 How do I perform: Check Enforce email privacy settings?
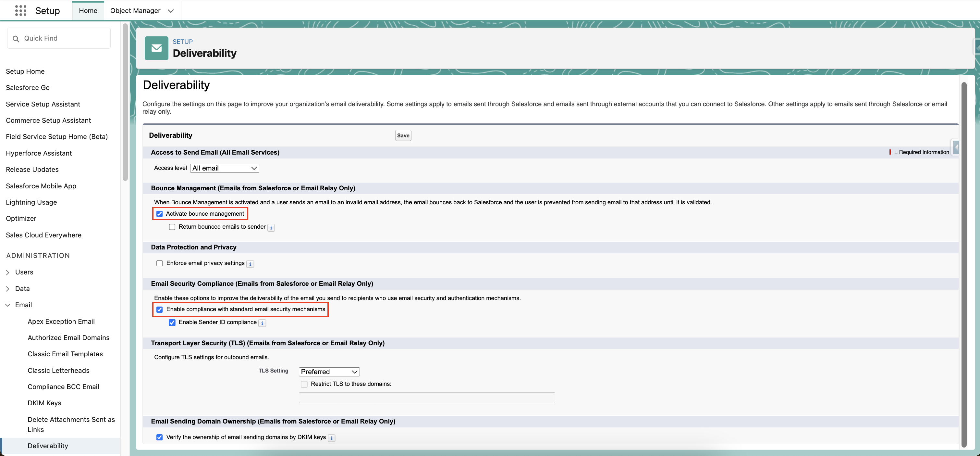(x=159, y=263)
